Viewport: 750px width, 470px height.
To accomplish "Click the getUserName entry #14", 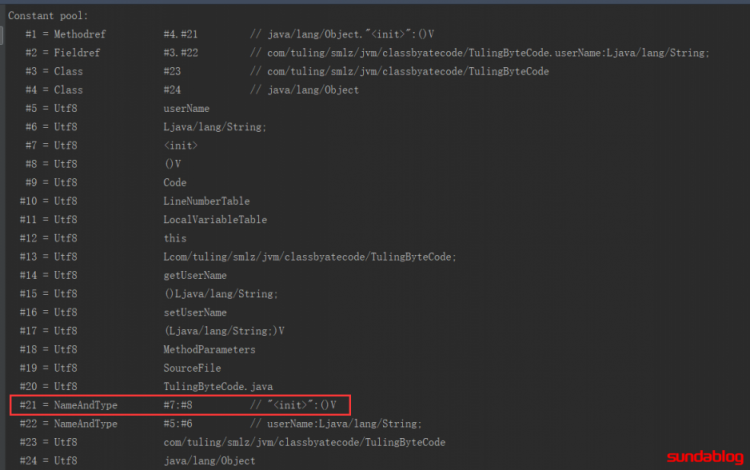I will pyautogui.click(x=123, y=275).
